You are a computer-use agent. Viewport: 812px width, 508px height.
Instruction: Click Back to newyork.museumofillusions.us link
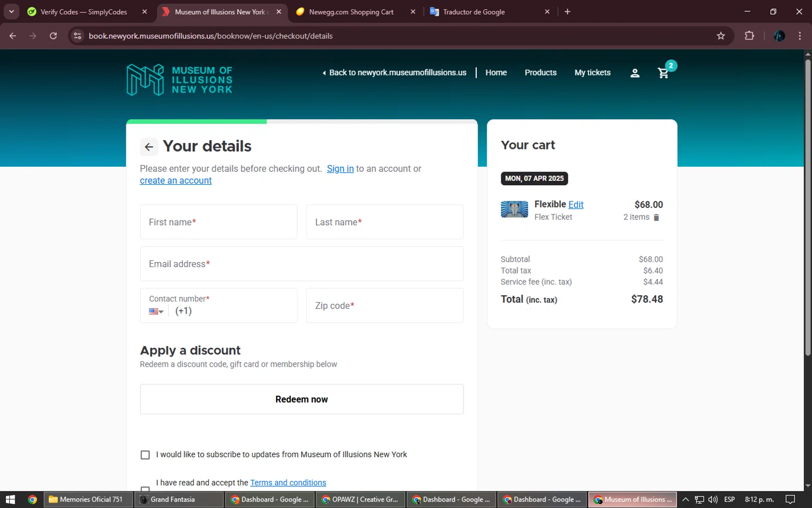pos(394,73)
